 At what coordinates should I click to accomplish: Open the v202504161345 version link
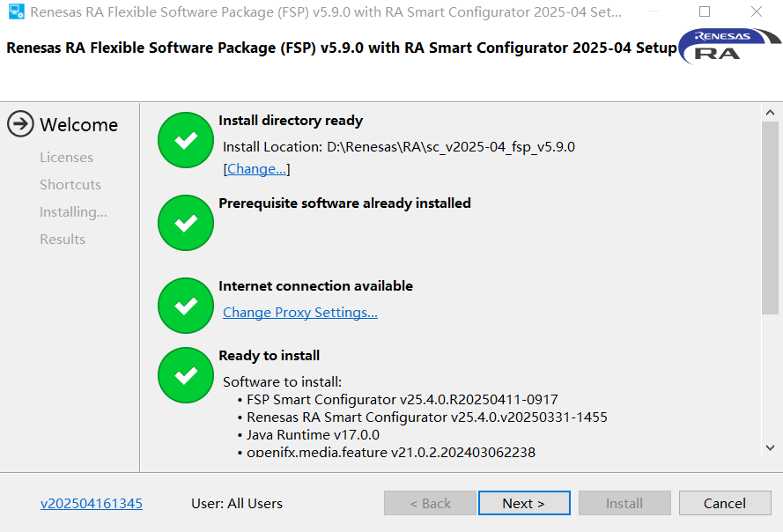coord(92,504)
